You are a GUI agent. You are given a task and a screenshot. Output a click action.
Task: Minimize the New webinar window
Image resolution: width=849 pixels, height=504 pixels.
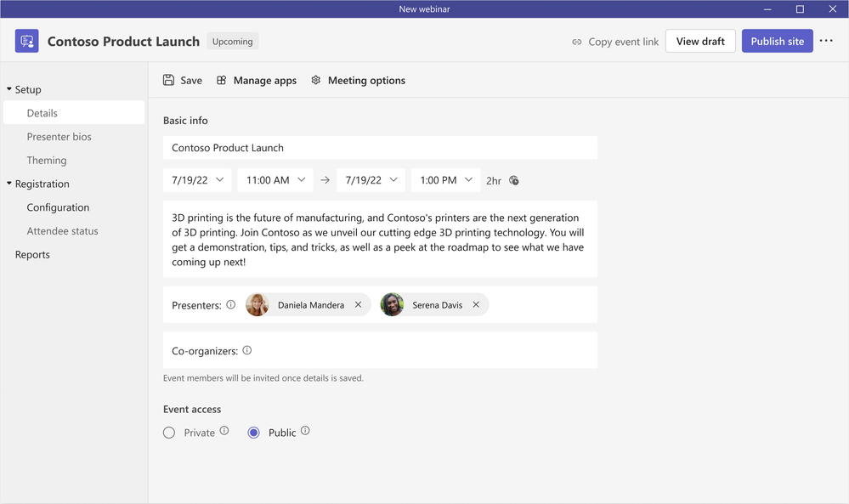767,9
